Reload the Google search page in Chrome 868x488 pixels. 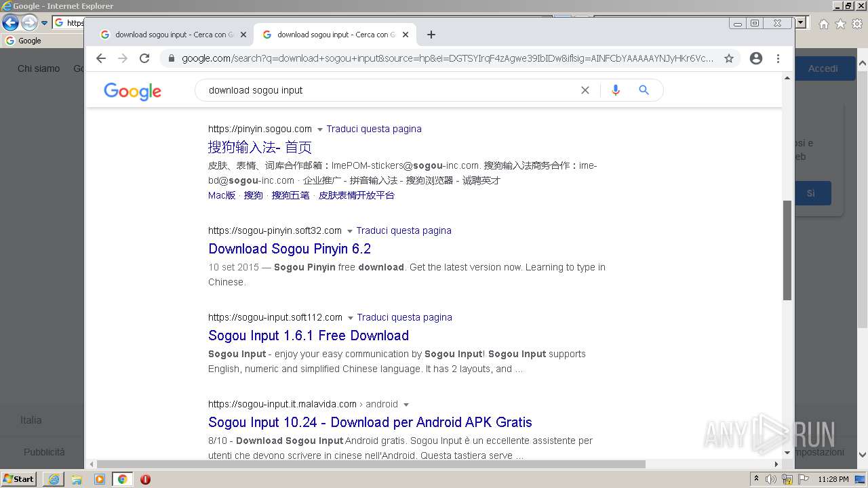144,58
